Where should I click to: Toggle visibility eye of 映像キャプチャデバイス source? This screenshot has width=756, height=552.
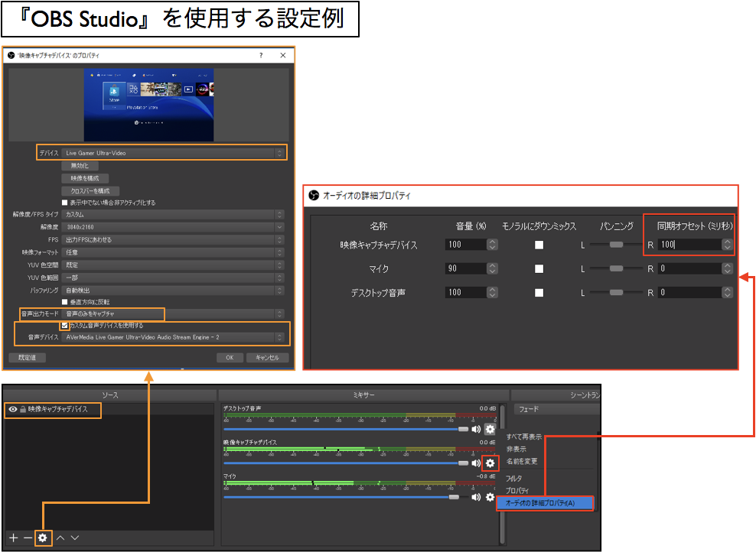tap(13, 409)
